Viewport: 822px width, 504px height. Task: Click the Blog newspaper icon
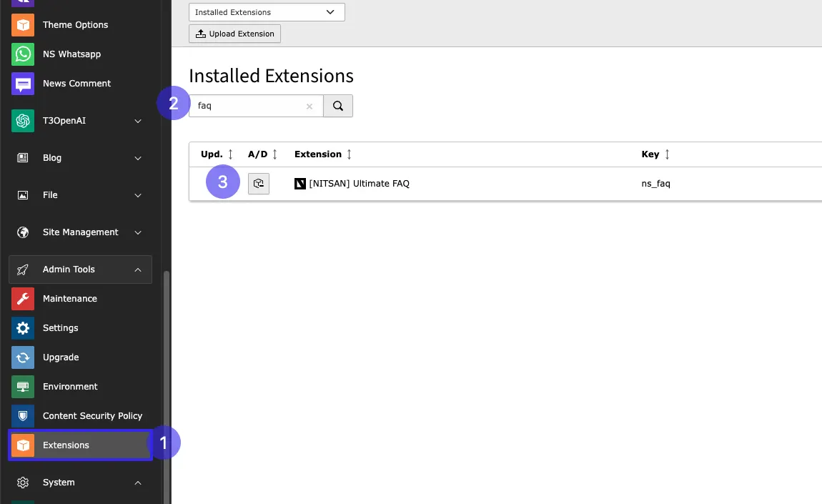tap(23, 158)
